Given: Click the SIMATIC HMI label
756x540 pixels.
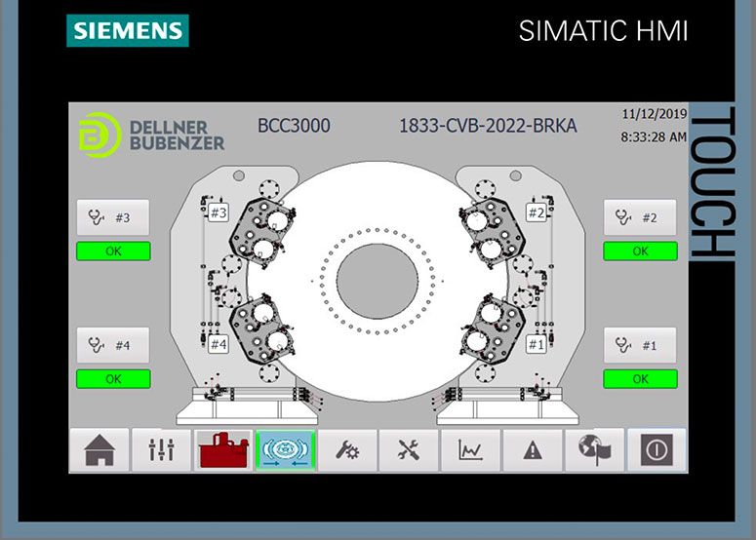Looking at the screenshot, I should pyautogui.click(x=603, y=31).
